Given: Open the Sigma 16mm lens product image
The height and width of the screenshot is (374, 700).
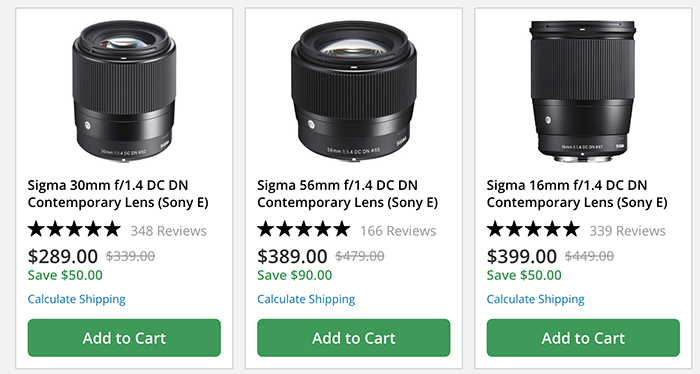Looking at the screenshot, I should coord(583,91).
